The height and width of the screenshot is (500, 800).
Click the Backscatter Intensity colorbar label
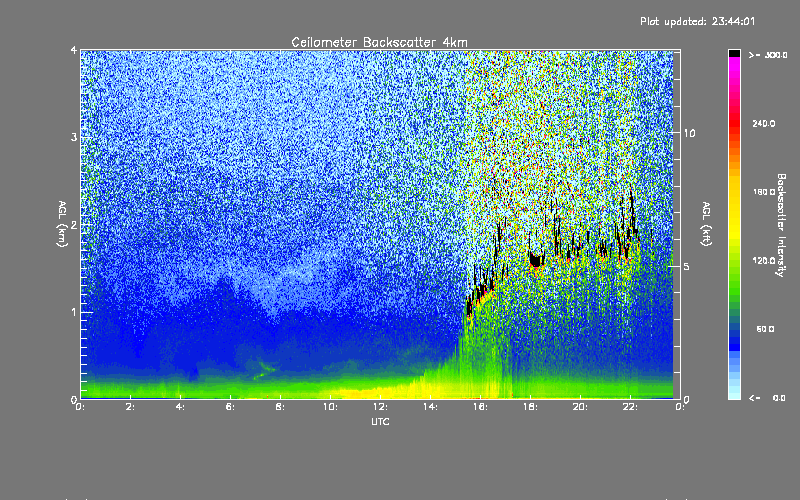pyautogui.click(x=781, y=225)
